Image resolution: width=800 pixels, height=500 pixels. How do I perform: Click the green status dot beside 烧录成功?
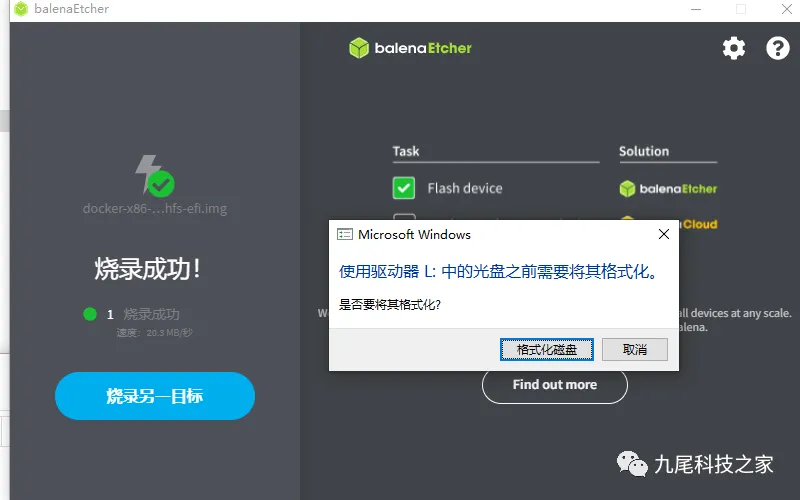[x=90, y=314]
